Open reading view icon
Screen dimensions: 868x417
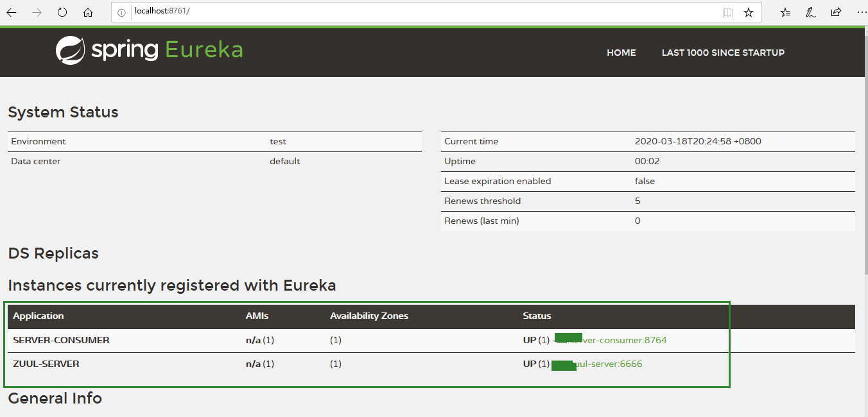coord(727,12)
